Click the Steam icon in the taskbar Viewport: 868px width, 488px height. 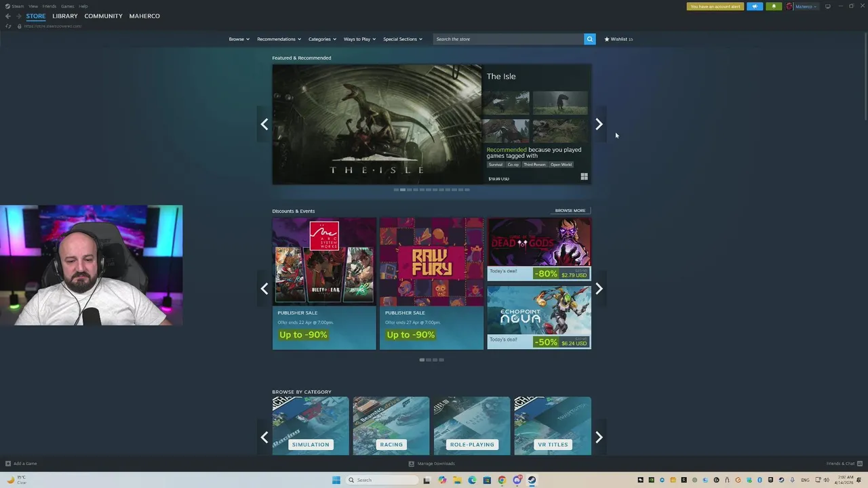point(532,480)
